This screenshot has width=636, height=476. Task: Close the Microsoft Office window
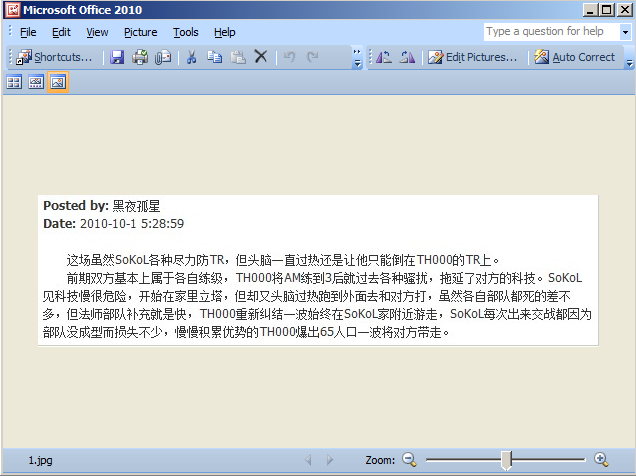[x=625, y=10]
